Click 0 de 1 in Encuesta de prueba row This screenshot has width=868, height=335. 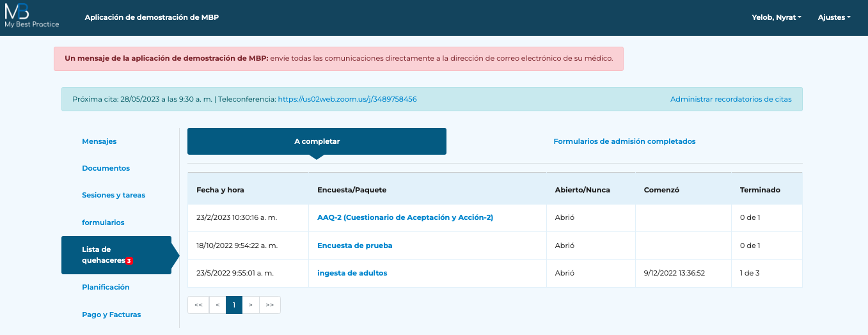coord(750,245)
